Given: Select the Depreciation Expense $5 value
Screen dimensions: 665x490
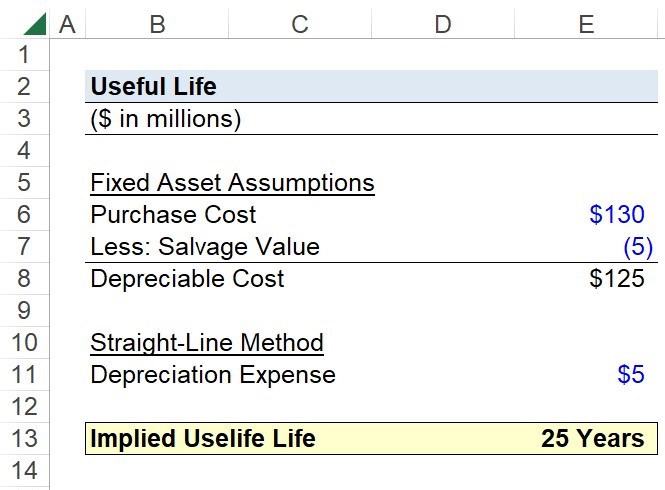Looking at the screenshot, I should (x=631, y=375).
